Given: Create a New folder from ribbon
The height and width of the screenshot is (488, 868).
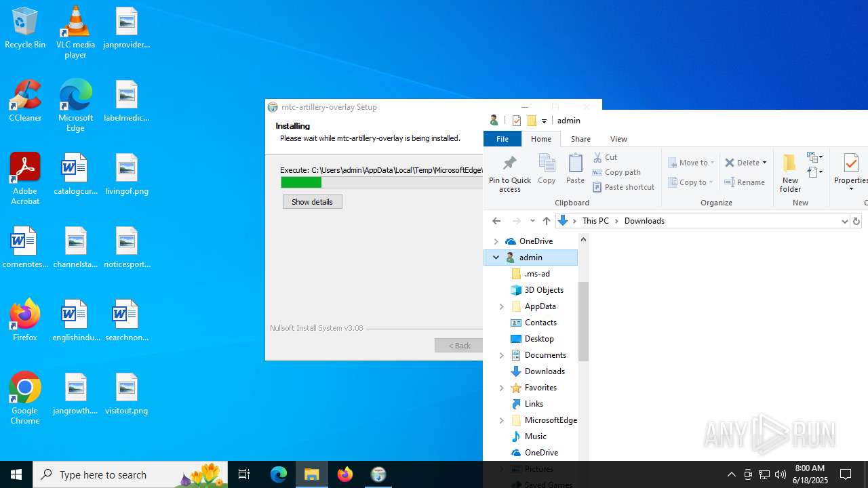Looking at the screenshot, I should (790, 174).
